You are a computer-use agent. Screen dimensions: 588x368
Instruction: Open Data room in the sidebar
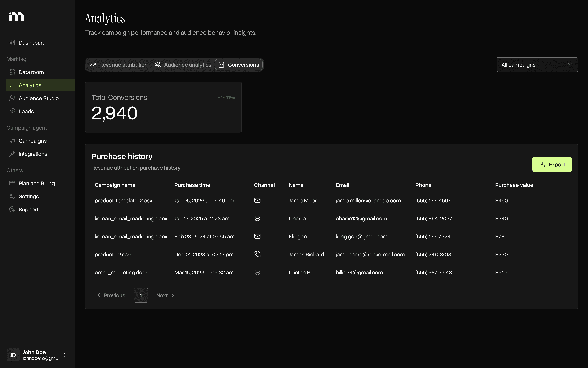click(40, 72)
